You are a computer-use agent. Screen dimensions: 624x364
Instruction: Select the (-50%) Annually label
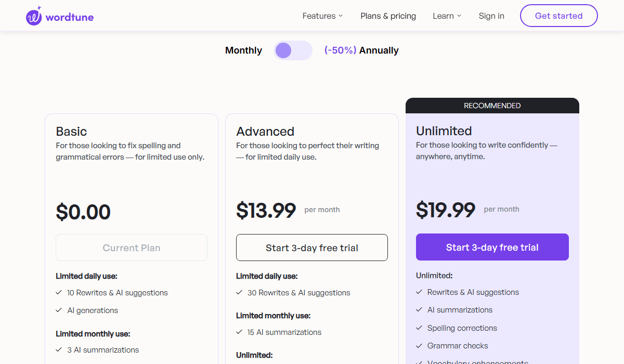pyautogui.click(x=361, y=50)
